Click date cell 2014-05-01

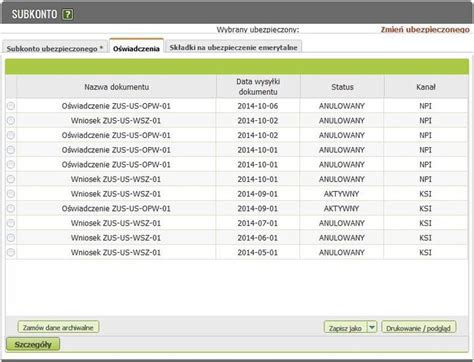click(x=258, y=253)
